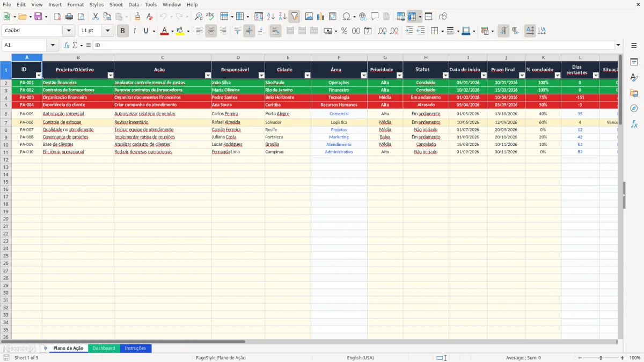The height and width of the screenshot is (362, 644).
Task: Click the 100% zoom level field
Action: click(x=635, y=358)
